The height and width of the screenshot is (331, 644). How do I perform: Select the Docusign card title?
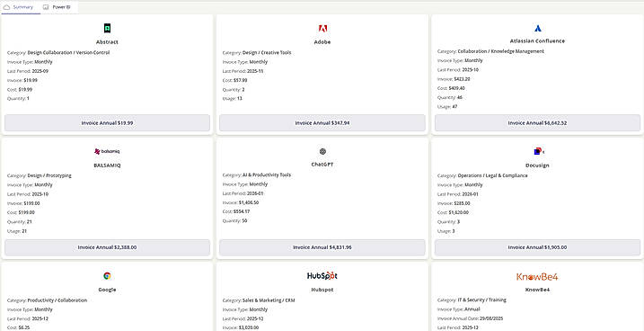point(537,165)
